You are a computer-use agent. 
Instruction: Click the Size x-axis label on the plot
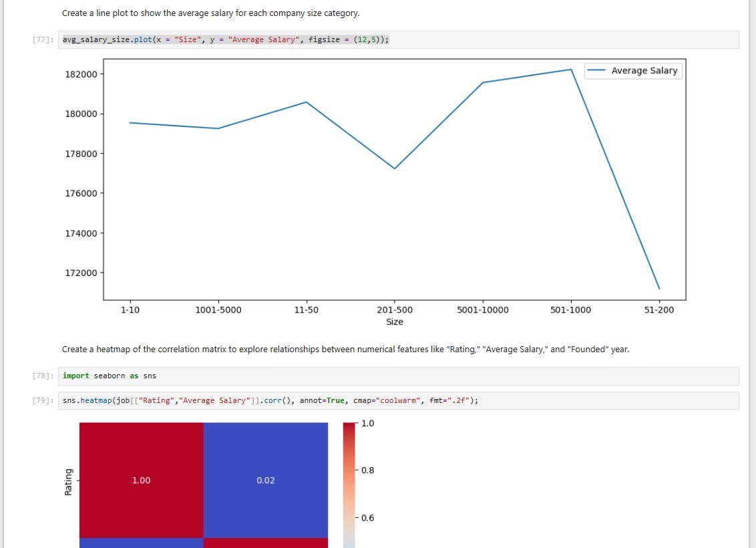[395, 321]
